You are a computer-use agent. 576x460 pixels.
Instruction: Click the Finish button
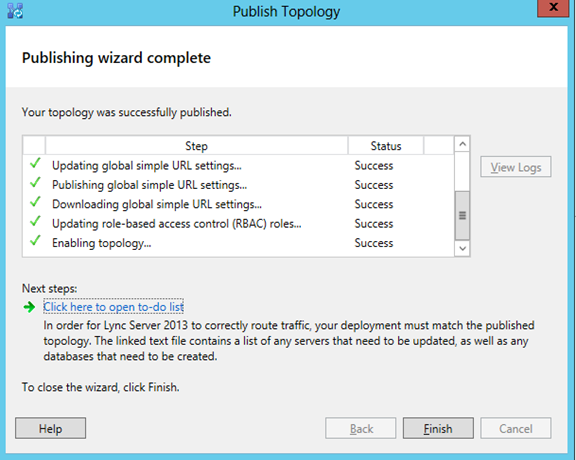click(438, 428)
